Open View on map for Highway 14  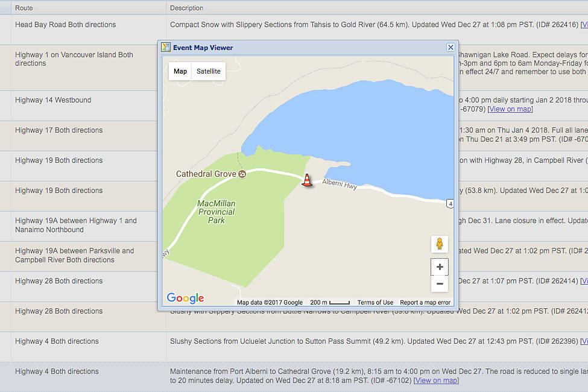[510, 109]
